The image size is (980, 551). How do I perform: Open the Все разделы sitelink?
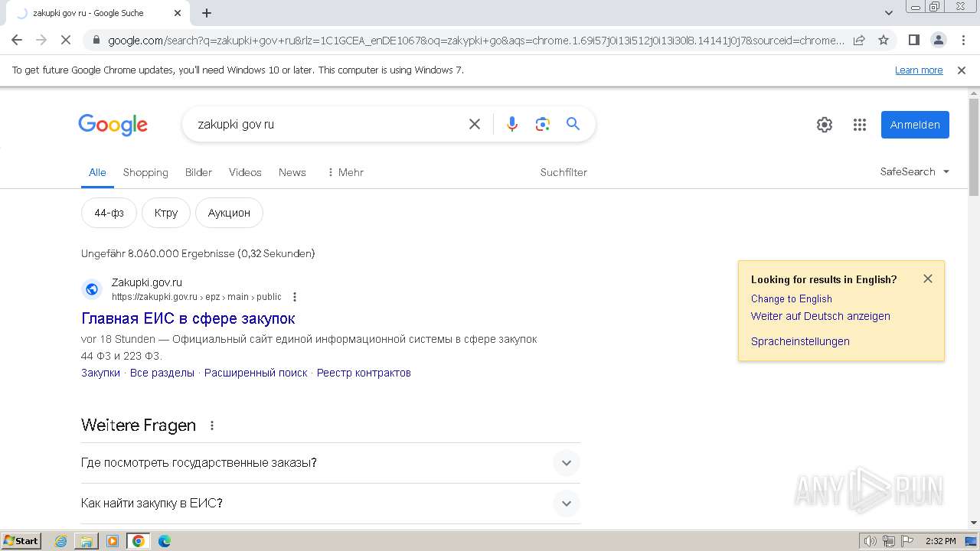coord(162,373)
